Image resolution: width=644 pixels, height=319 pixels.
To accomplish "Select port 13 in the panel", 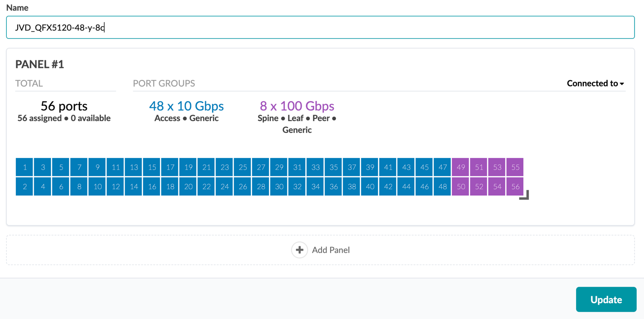I will pos(134,167).
